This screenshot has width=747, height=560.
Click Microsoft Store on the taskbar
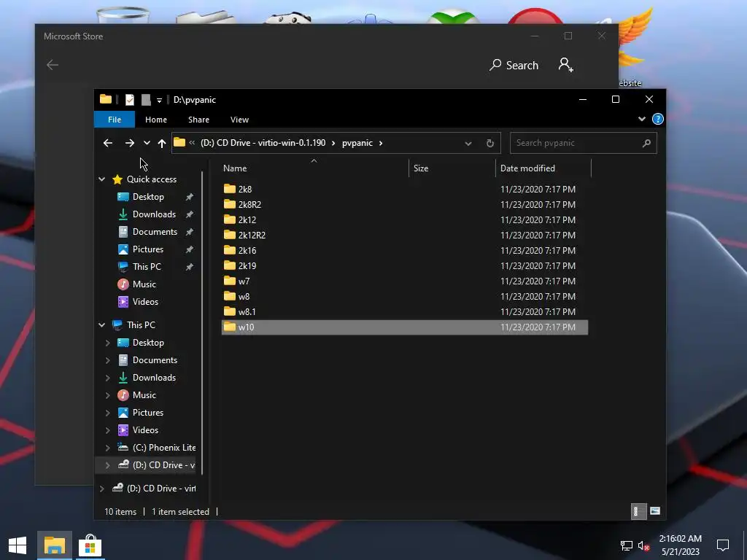click(x=90, y=545)
